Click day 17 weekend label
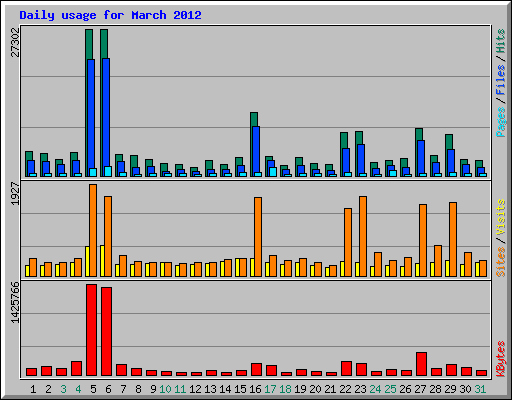Screen dimensions: 512x400 (270, 389)
